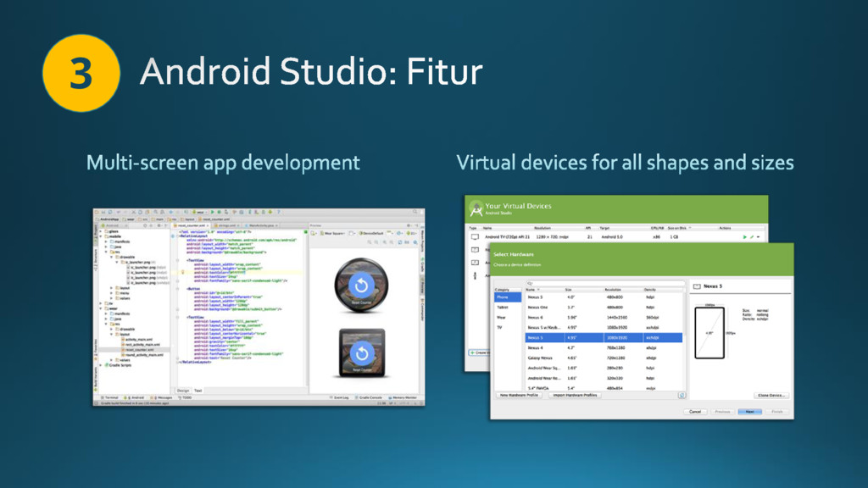868x488 pixels.
Task: Collapse the mobile module in project tree
Action: (x=100, y=236)
